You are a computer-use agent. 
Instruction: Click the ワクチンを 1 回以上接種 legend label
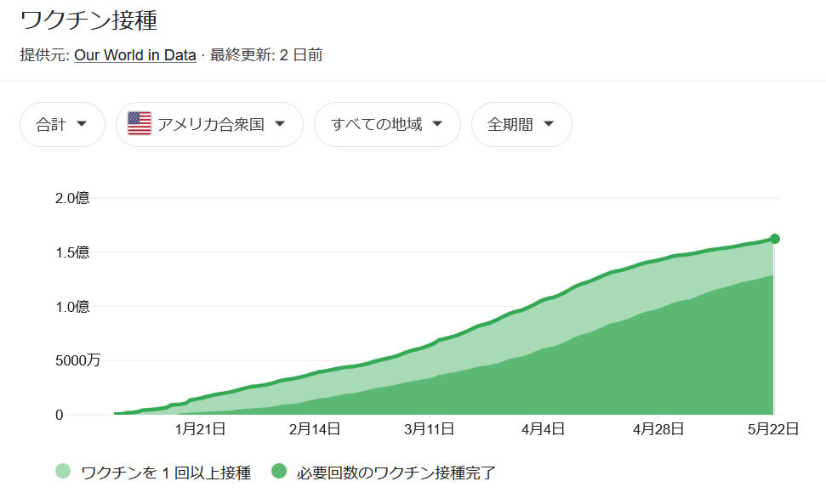pyautogui.click(x=166, y=473)
